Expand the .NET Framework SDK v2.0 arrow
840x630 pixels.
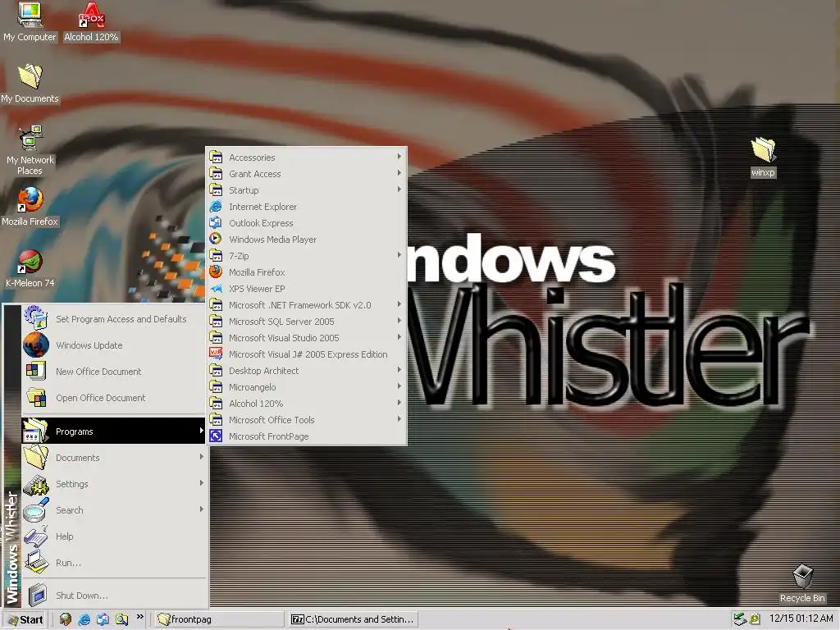coord(399,304)
